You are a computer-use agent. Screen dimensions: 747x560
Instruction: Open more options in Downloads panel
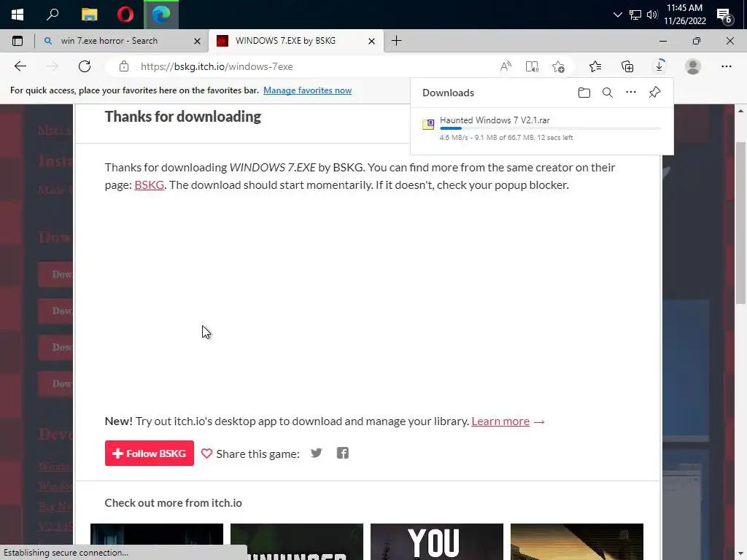tap(631, 92)
